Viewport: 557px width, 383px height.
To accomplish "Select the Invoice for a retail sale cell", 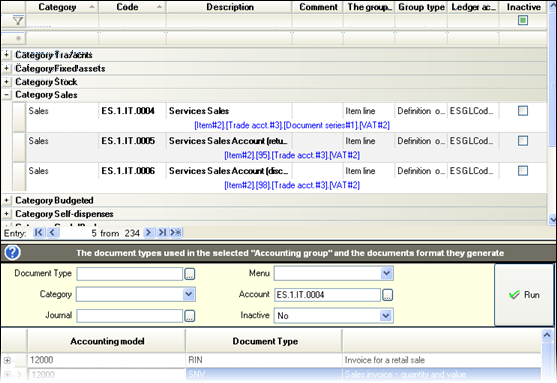I will pos(442,360).
